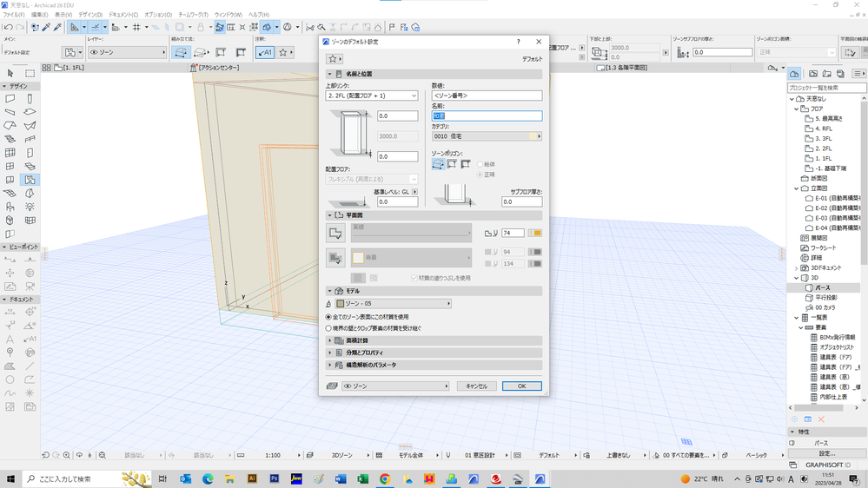Select the Label A1 tool in toolbox
This screenshot has width=868, height=488.
[x=30, y=340]
